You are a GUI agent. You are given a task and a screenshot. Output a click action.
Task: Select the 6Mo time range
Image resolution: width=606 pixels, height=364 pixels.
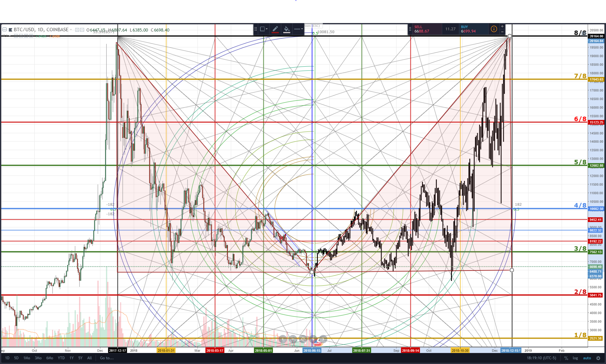point(50,358)
